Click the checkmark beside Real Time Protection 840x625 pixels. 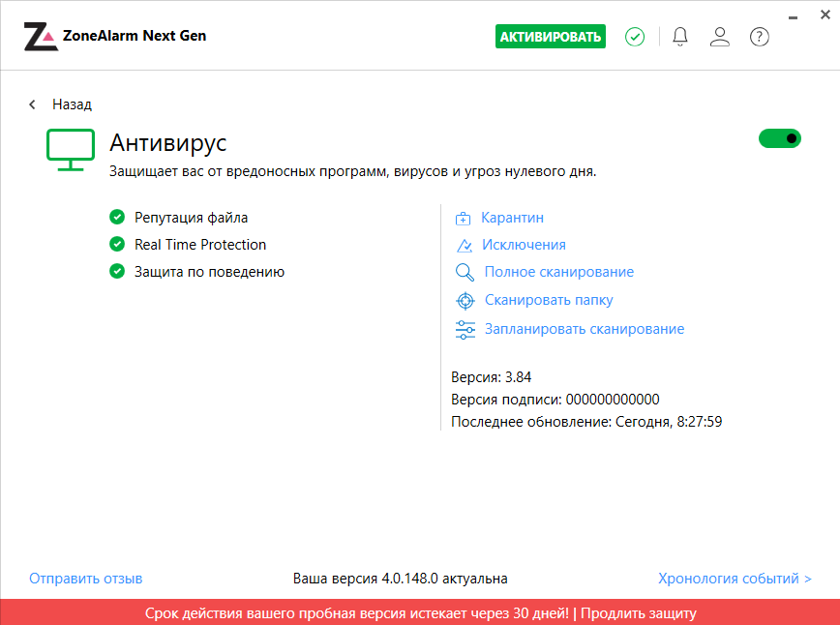[x=117, y=244]
